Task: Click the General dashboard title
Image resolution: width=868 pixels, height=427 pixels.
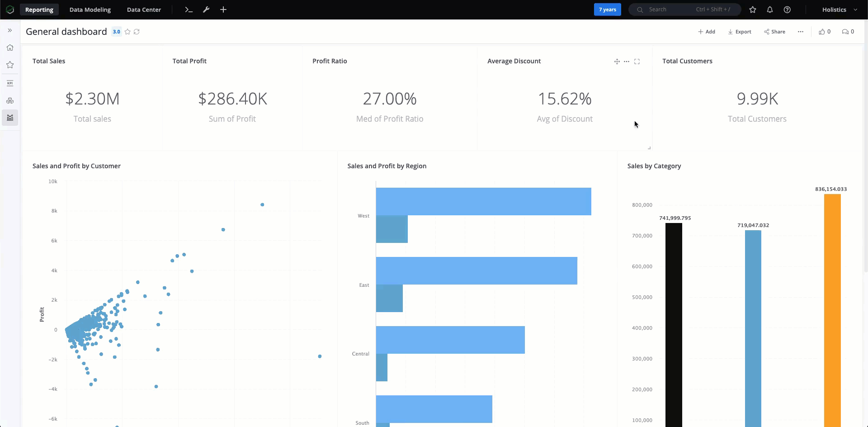Action: click(x=66, y=32)
